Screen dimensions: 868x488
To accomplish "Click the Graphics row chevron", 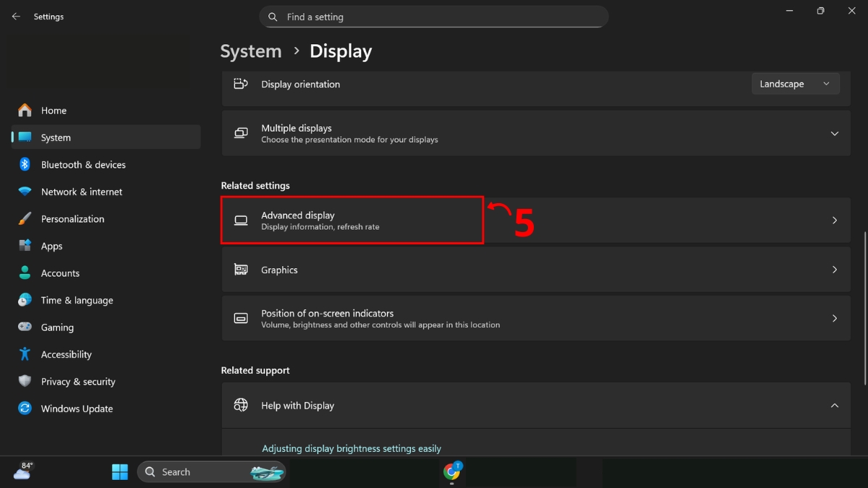I will [x=834, y=270].
